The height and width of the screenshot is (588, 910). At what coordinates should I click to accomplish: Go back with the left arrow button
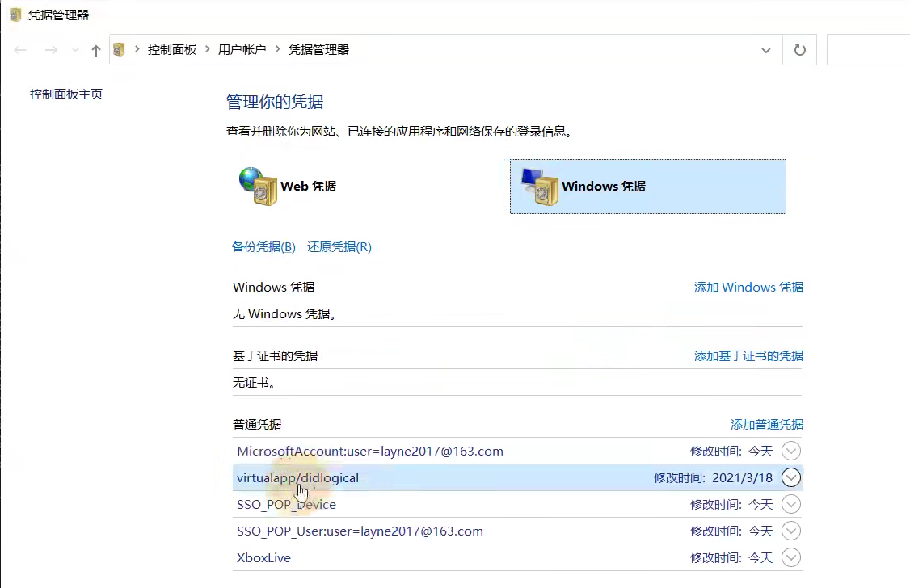20,50
